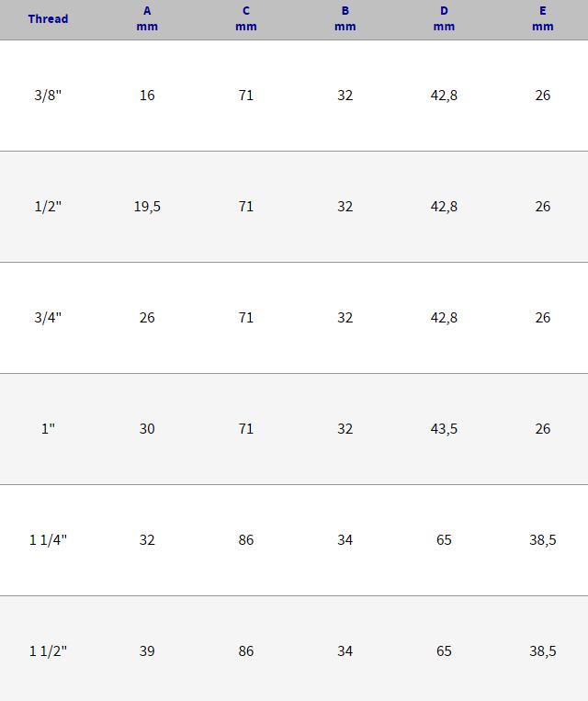Image resolution: width=588 pixels, height=701 pixels.
Task: Select the 1 1/2" thread row label
Action: (x=48, y=651)
